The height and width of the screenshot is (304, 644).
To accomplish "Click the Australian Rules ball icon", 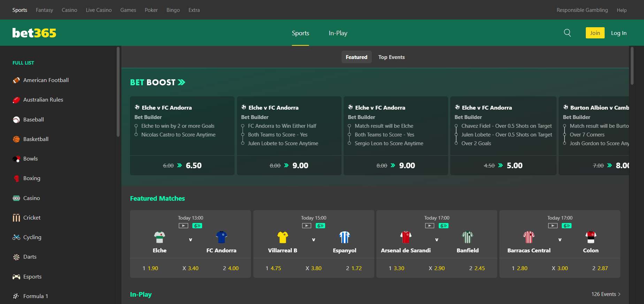I will coord(16,100).
